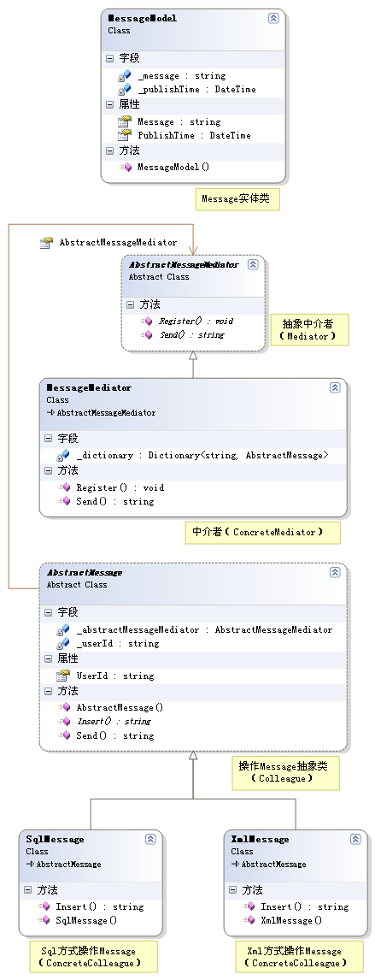Click the _message field icon in MessageModel
The image size is (375, 980).
pos(125,75)
